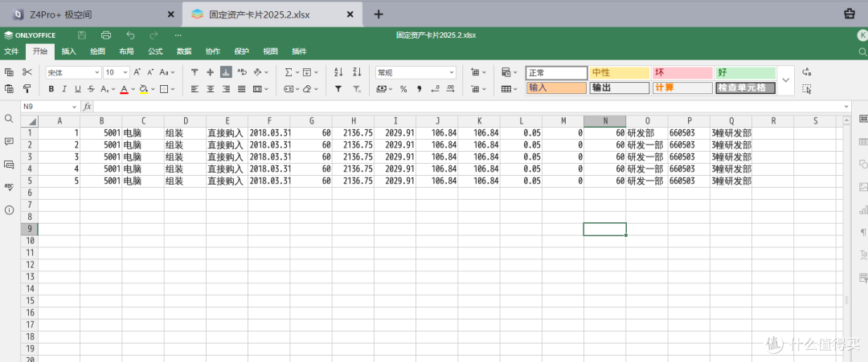Click the Filter funnel icon
868x362 pixels.
pyautogui.click(x=339, y=88)
